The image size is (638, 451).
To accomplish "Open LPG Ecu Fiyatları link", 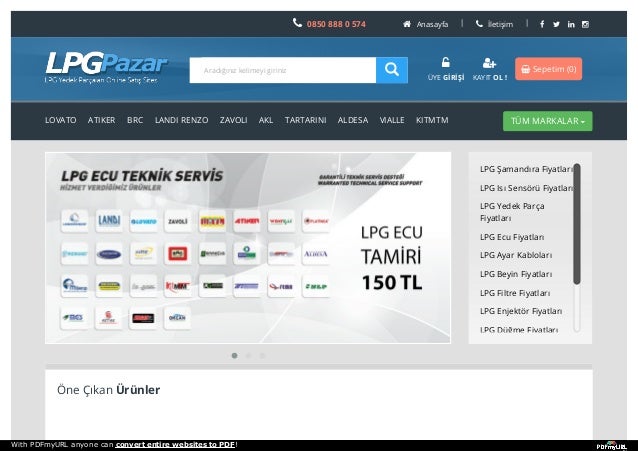I will (x=512, y=237).
